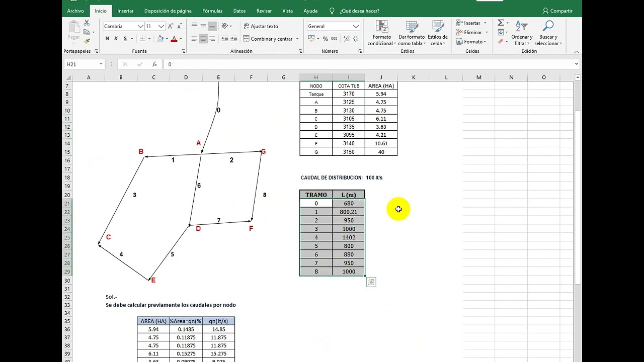Switch to the Fórmulas tab
The width and height of the screenshot is (644, 362).
[212, 11]
